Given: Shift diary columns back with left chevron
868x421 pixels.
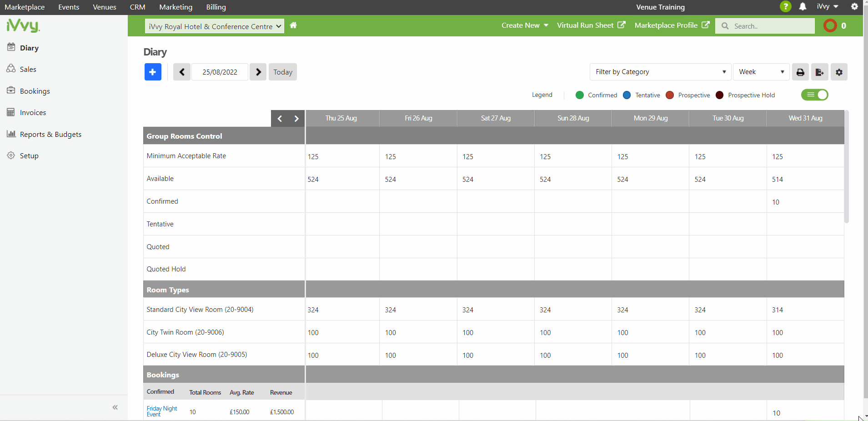Looking at the screenshot, I should [280, 119].
